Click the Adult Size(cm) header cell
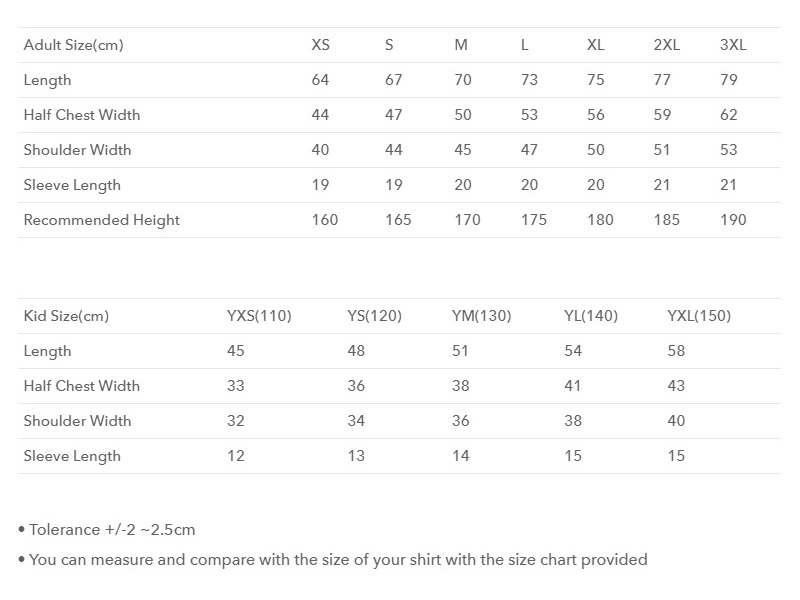The width and height of the screenshot is (800, 600). pyautogui.click(x=73, y=45)
